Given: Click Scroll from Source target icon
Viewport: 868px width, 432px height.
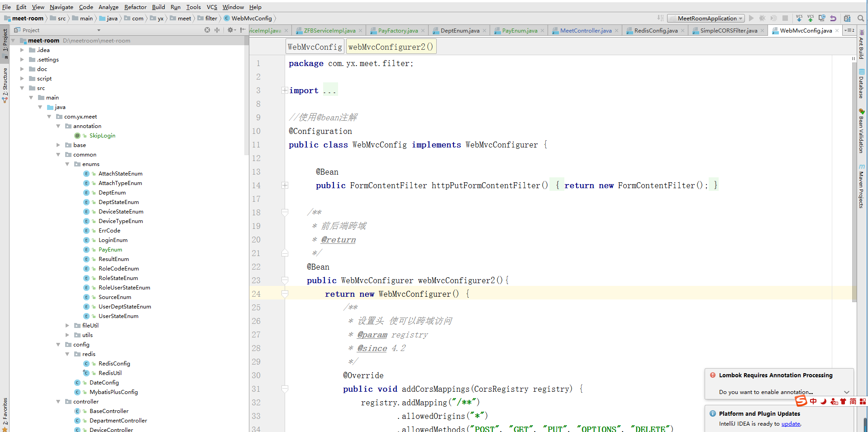Looking at the screenshot, I should [207, 30].
